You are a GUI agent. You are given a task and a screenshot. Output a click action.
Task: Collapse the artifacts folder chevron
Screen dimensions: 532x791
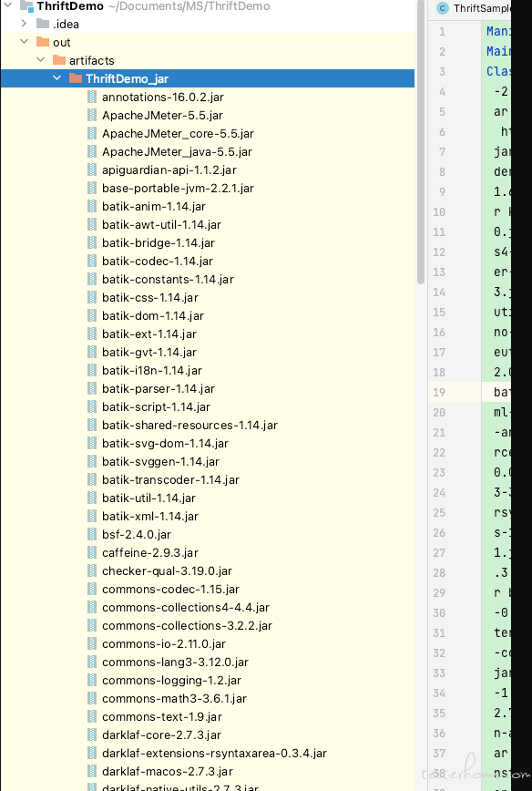click(x=41, y=59)
